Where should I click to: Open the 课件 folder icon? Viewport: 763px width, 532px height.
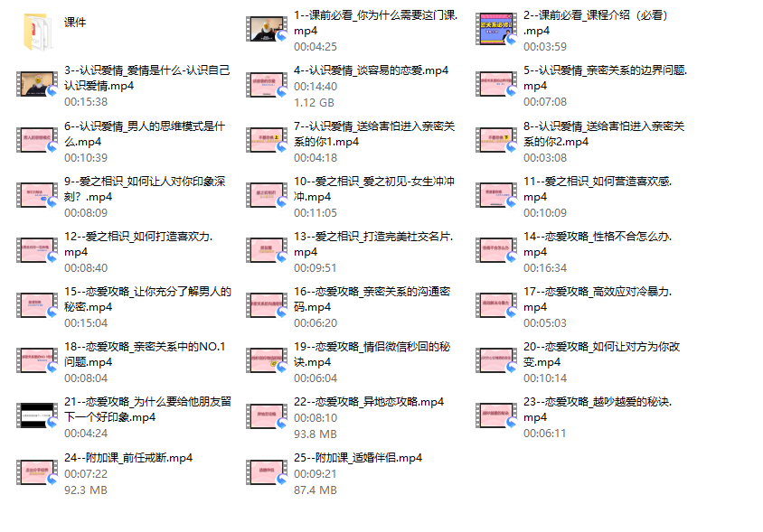click(x=37, y=33)
